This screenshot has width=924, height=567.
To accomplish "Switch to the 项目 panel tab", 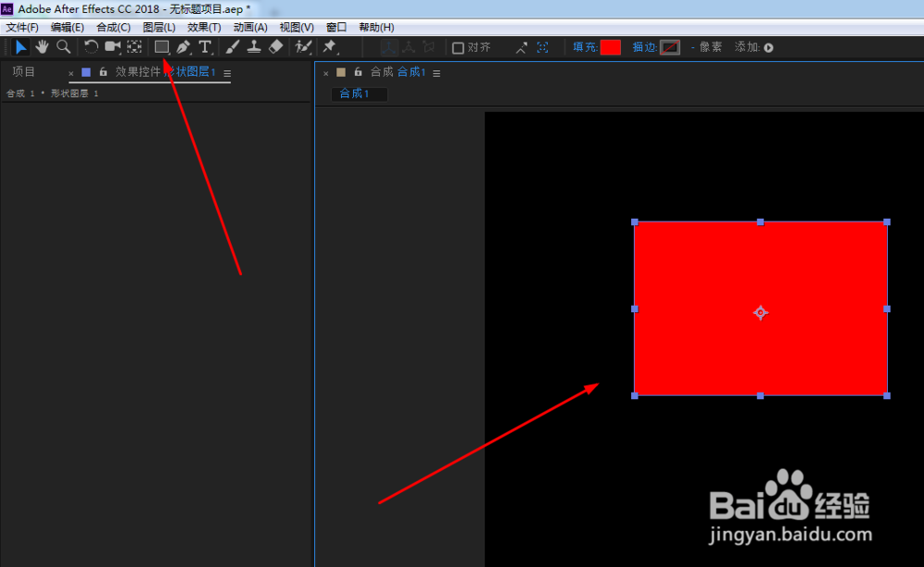I will [x=24, y=72].
